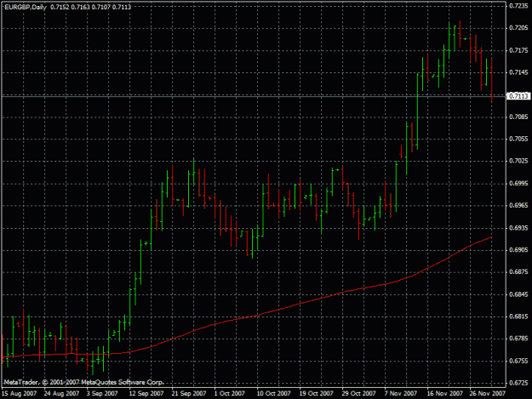Click the 0.6995 price scale label

point(519,184)
